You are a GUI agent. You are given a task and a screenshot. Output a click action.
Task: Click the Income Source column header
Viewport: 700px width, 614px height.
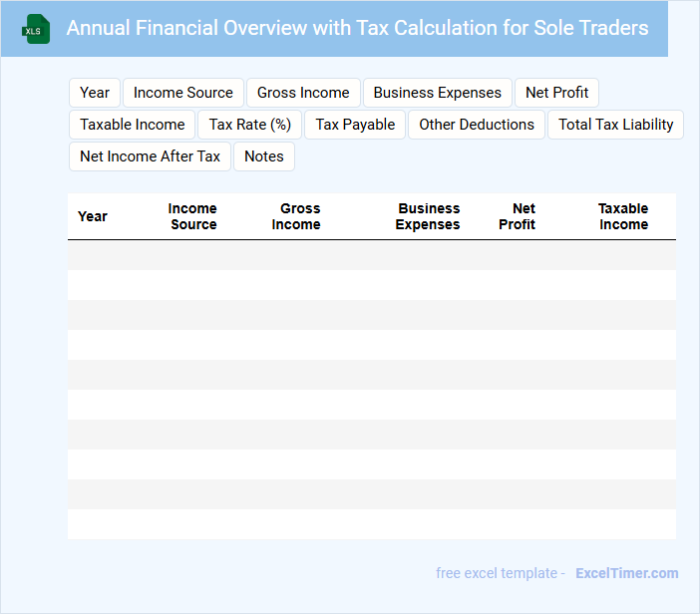pos(192,216)
